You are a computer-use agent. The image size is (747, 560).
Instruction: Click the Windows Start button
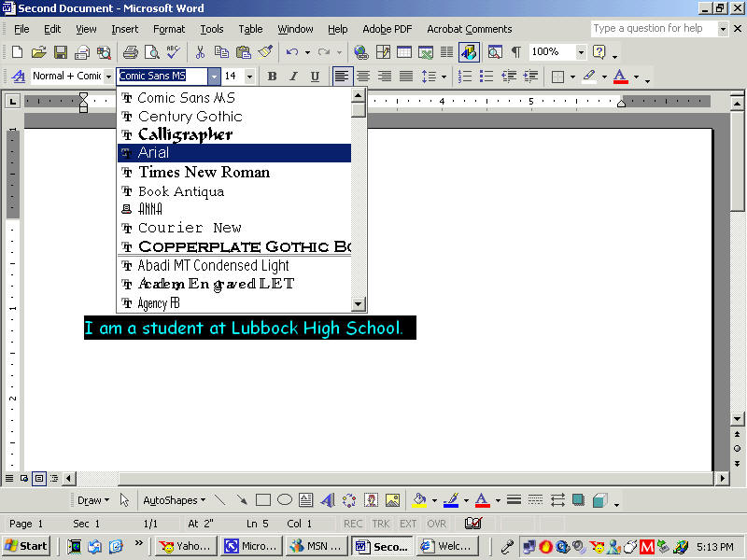point(26,546)
